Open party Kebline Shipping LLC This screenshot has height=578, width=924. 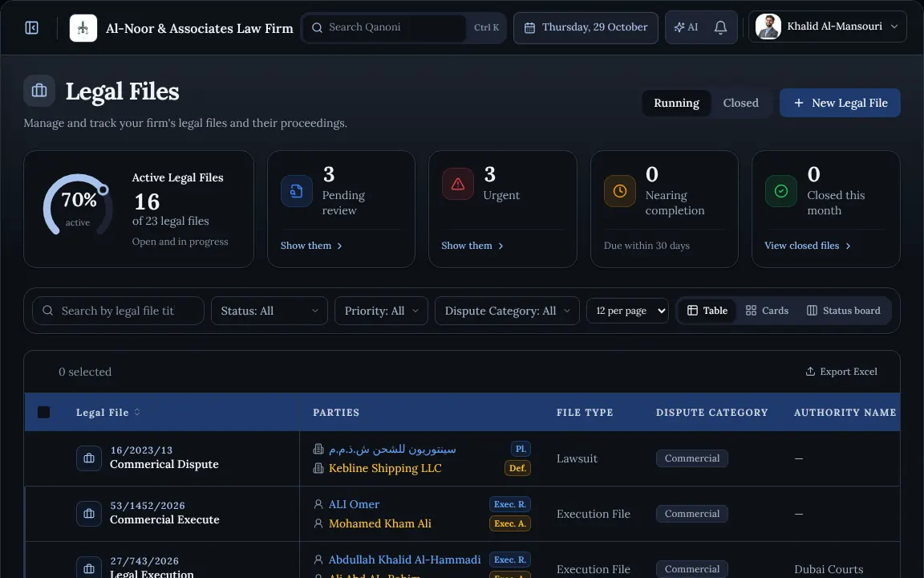coord(385,468)
